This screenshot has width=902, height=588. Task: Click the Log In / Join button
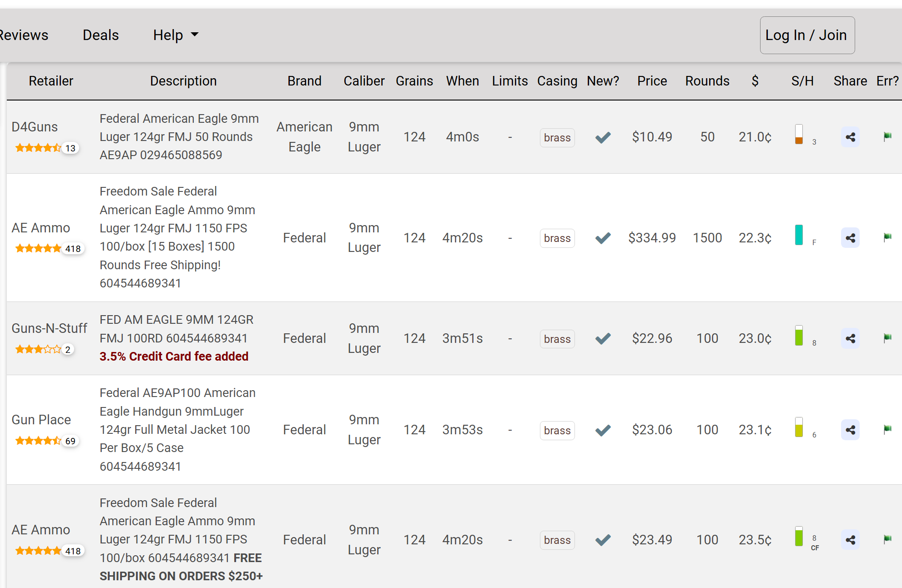pos(807,35)
